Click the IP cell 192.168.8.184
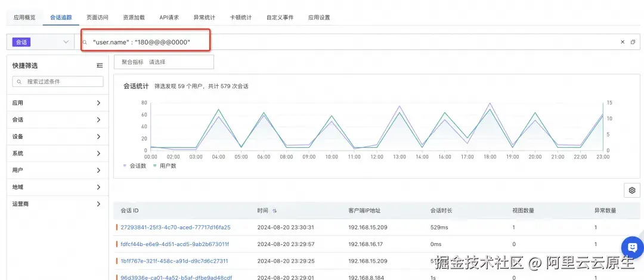 (x=366, y=278)
